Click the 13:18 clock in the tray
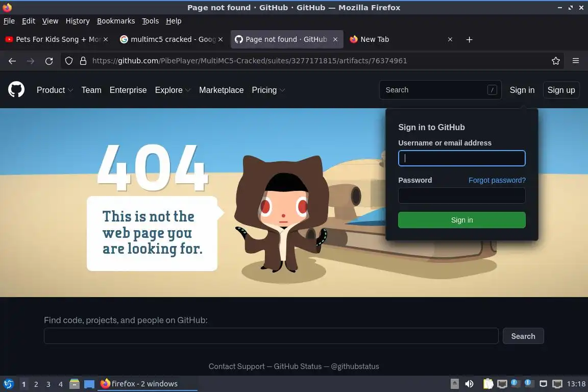588x392 pixels. click(576, 384)
